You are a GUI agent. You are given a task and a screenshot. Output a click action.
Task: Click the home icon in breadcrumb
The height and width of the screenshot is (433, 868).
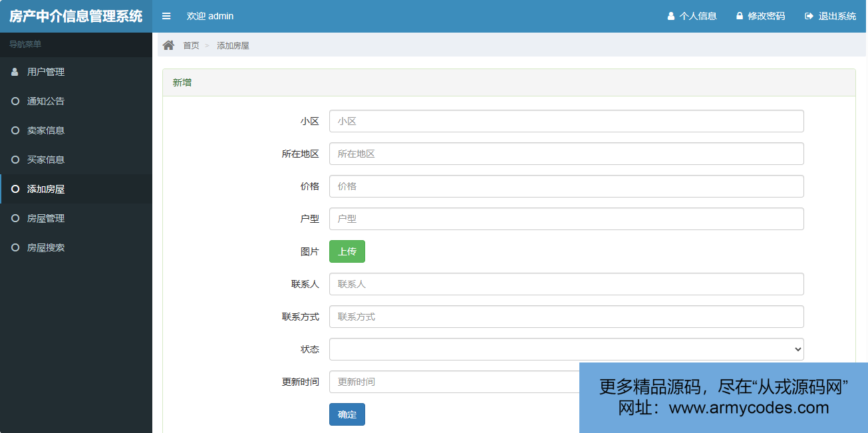coord(168,45)
